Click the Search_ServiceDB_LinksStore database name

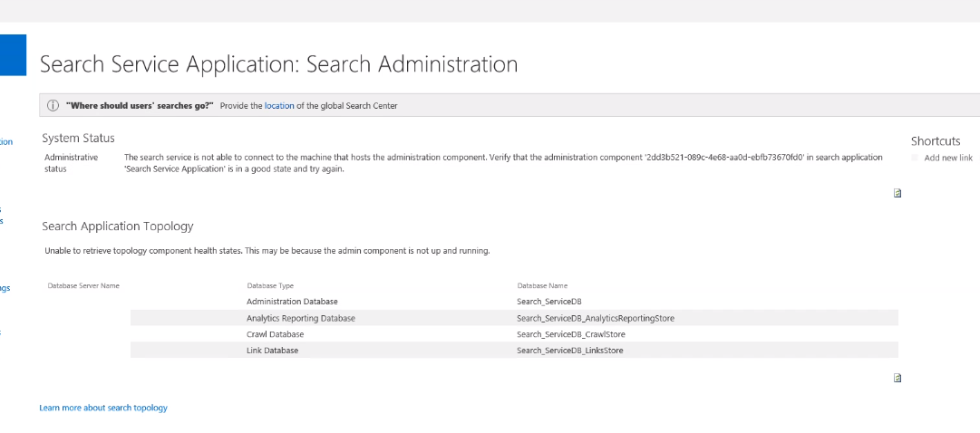coord(569,351)
